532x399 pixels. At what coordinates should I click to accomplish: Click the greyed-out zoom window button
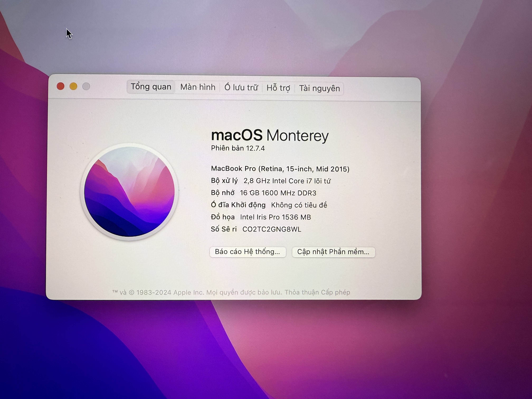86,86
